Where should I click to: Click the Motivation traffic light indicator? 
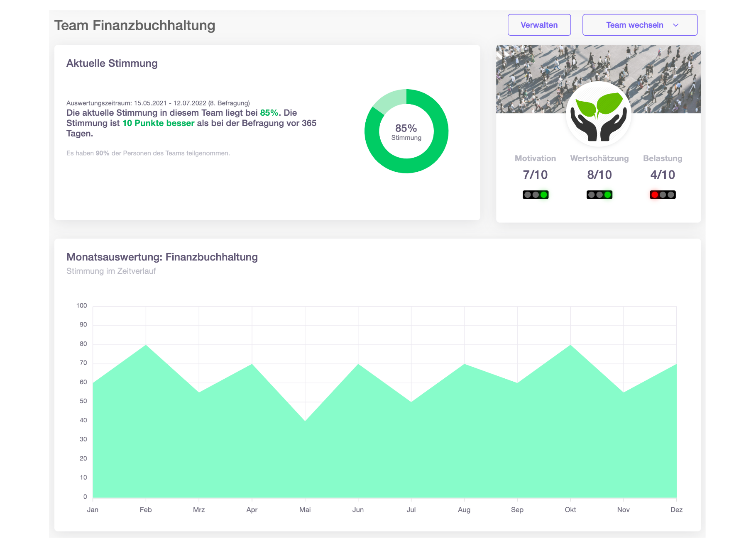pos(535,195)
